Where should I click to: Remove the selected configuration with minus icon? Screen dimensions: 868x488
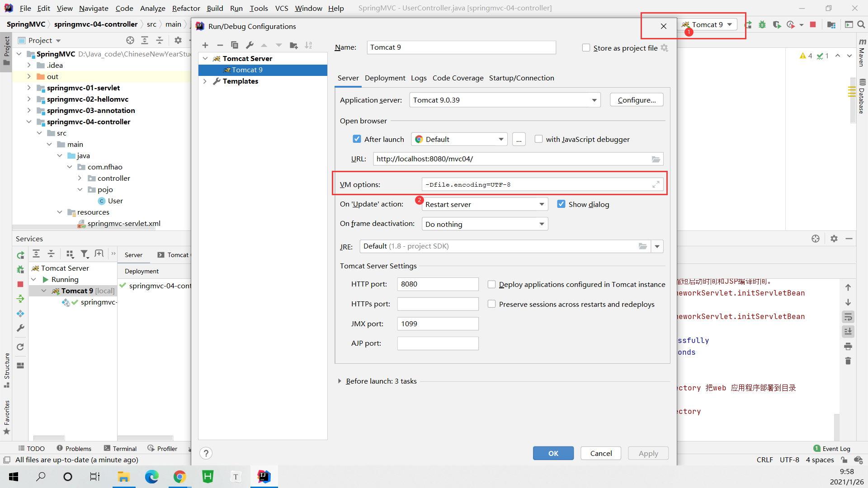pos(220,45)
